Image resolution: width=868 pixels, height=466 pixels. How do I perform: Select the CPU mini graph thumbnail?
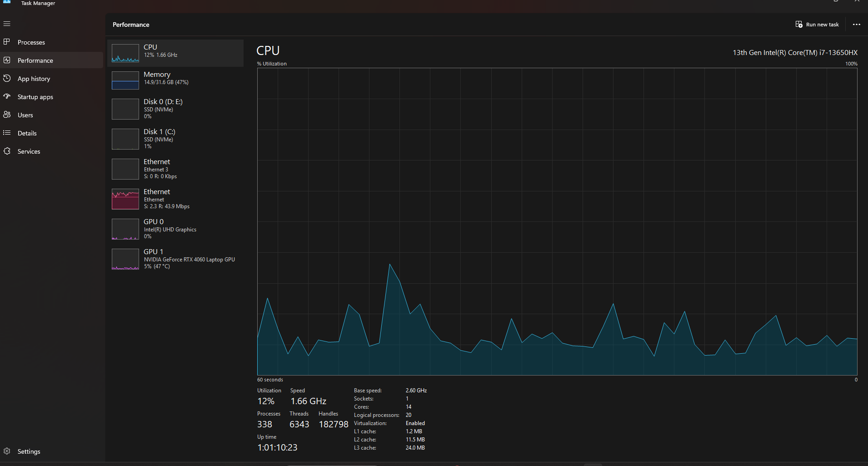pos(125,53)
